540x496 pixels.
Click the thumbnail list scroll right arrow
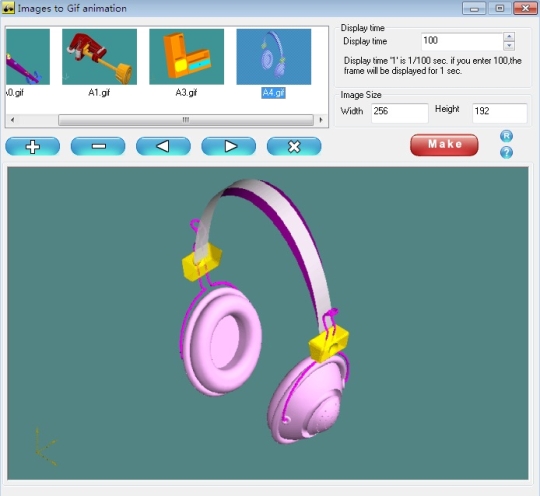pyautogui.click(x=321, y=120)
